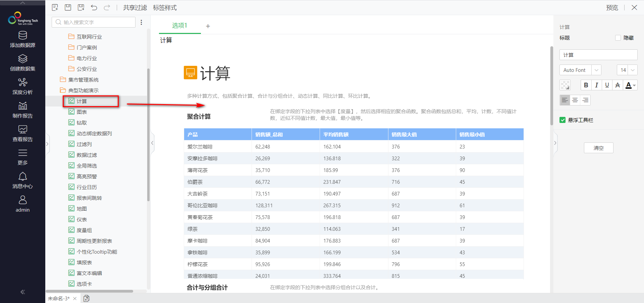Open the background color checkered swatch

(565, 85)
